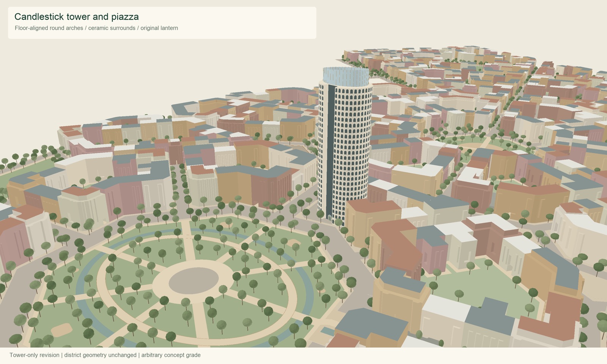
Task: Select the tall round arched tower
Action: [x=344, y=146]
